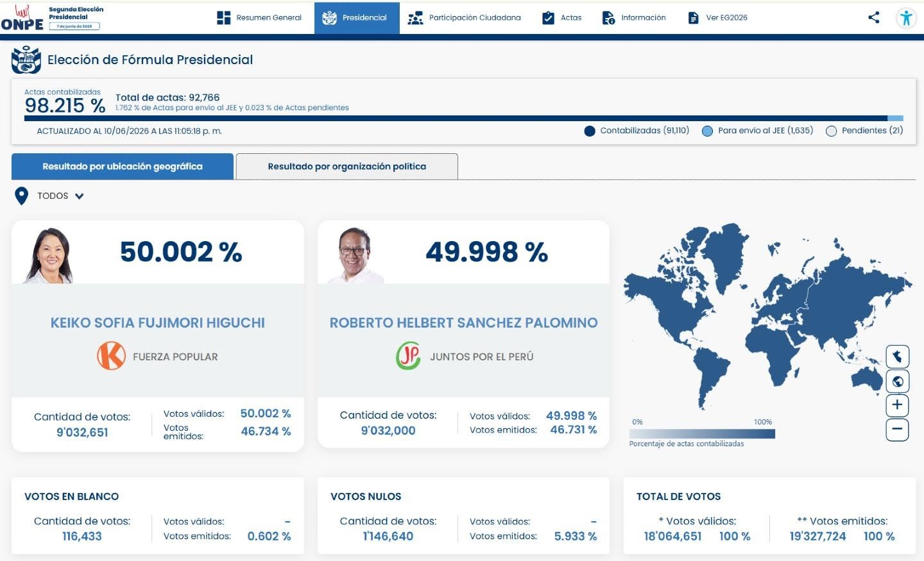Click the actas contabilizadas progress bar

pyautogui.click(x=463, y=119)
